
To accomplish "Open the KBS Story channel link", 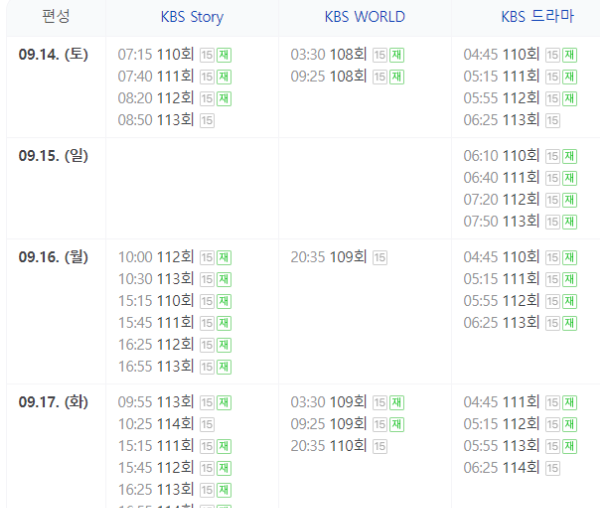I will 192,17.
